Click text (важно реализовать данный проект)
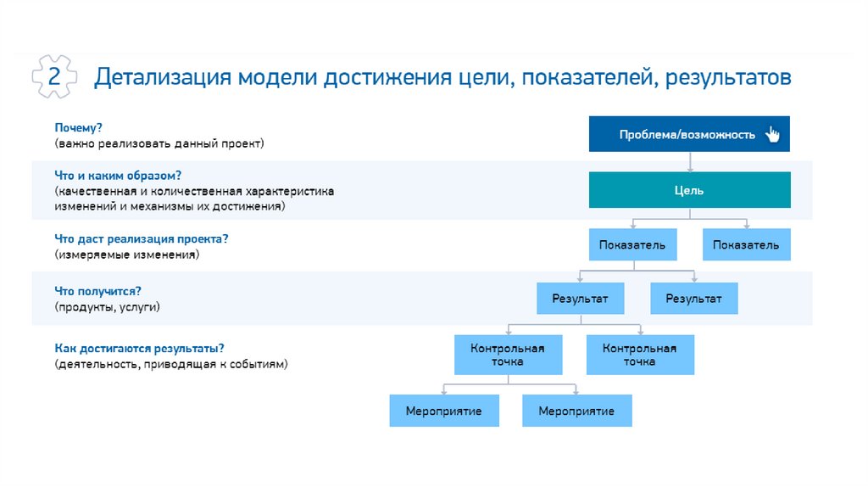This screenshot has width=868, height=487. (x=159, y=143)
